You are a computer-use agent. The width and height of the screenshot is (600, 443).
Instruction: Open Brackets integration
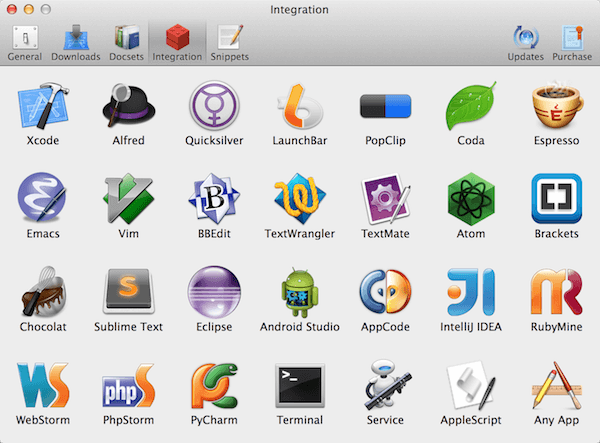557,199
